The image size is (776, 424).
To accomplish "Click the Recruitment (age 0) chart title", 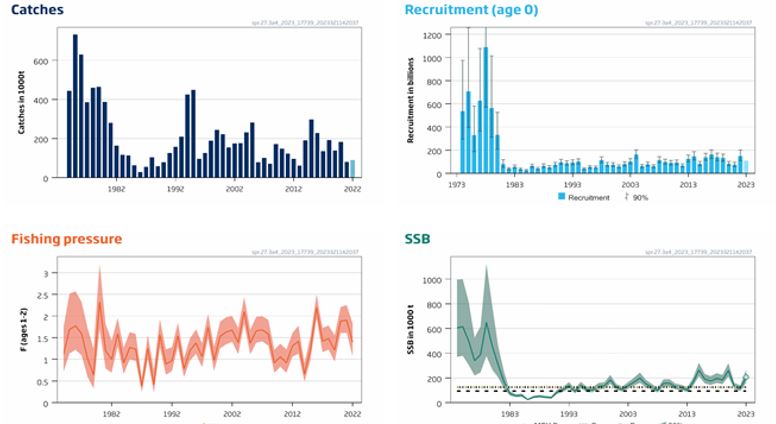I will [x=471, y=10].
